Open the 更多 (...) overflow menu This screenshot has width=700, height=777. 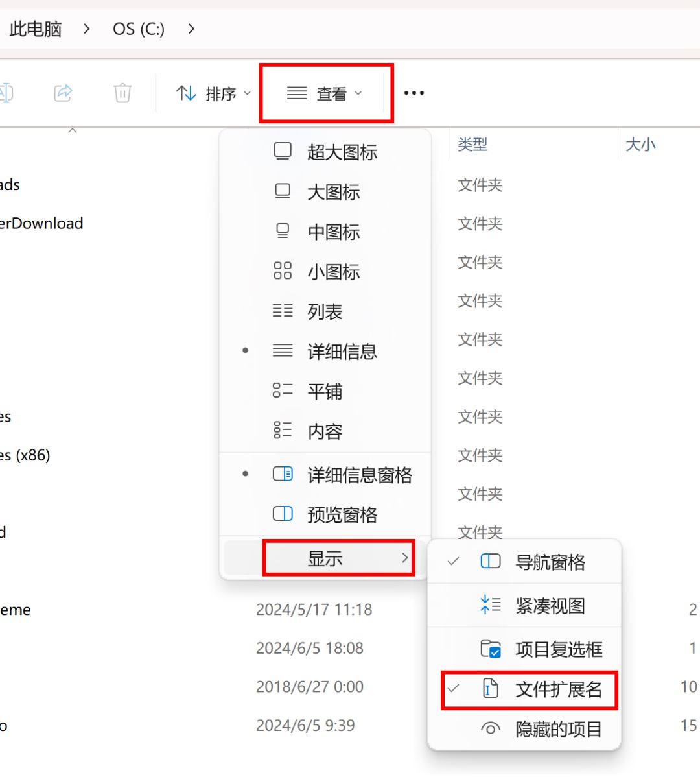pos(414,93)
